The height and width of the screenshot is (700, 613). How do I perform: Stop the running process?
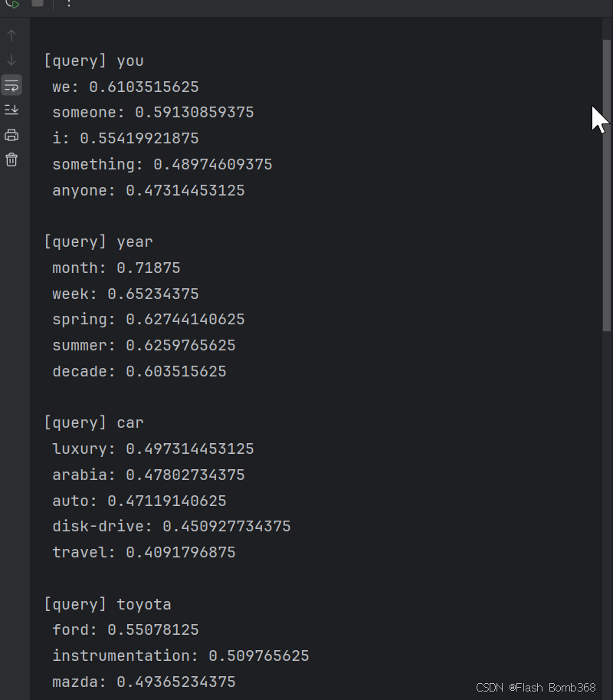pos(38,2)
